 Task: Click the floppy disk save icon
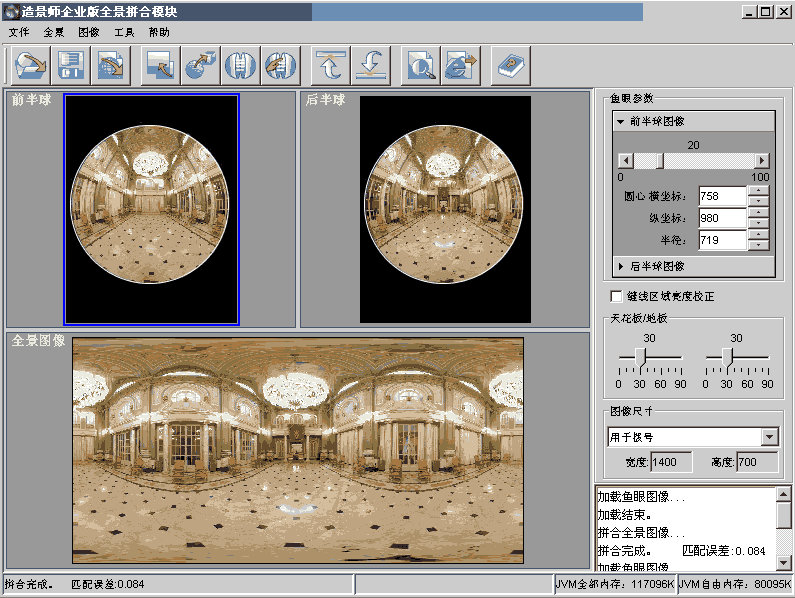pos(70,65)
